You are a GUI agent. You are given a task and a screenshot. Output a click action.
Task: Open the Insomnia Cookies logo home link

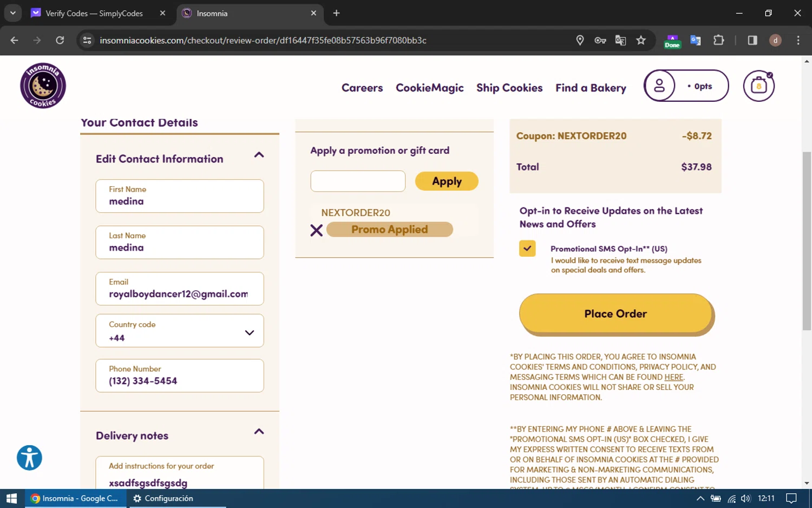click(43, 86)
